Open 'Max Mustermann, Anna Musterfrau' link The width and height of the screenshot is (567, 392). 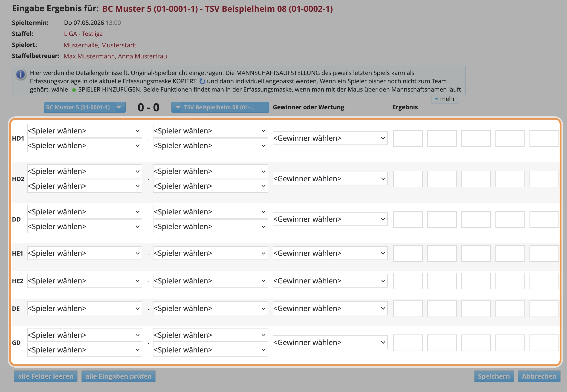pyautogui.click(x=115, y=56)
